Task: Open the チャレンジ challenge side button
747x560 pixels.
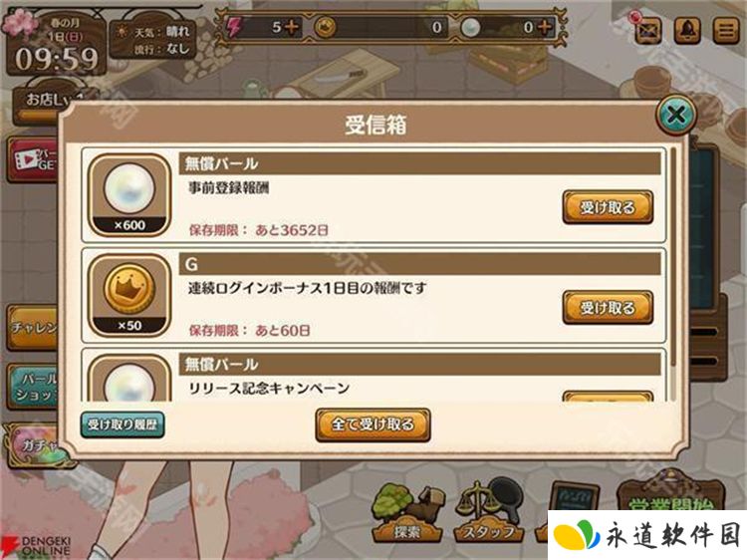Action: coord(33,328)
